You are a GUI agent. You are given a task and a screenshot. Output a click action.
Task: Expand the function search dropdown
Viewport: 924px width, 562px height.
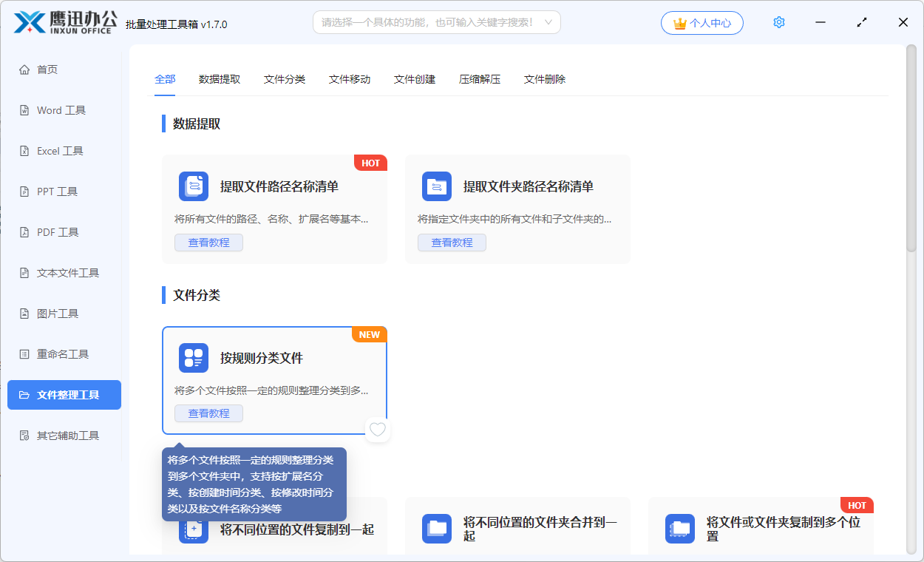point(548,22)
